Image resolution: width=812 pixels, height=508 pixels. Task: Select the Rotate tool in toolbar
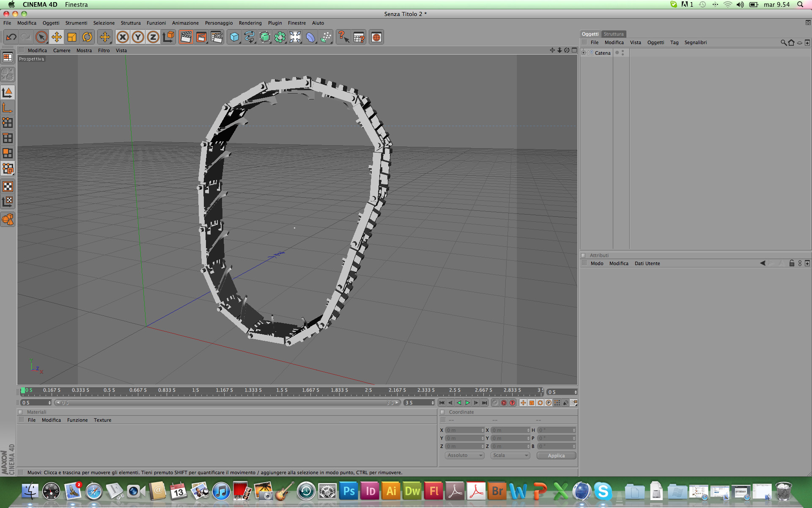click(x=87, y=37)
